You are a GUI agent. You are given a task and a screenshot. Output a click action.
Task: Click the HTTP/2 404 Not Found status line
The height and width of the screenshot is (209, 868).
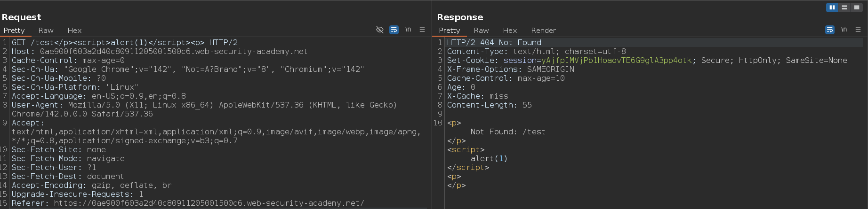[494, 42]
